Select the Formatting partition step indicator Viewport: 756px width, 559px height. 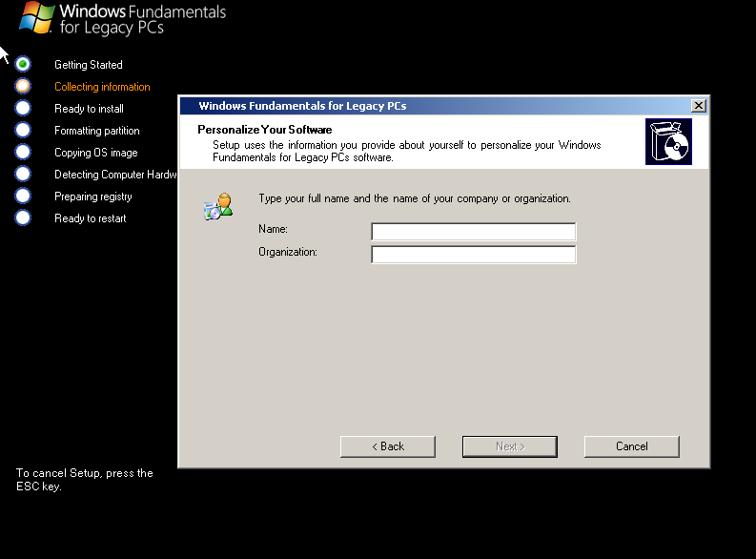(23, 130)
